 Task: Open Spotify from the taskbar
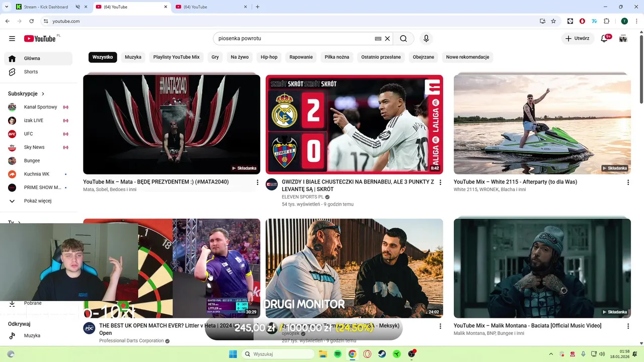pyautogui.click(x=338, y=354)
